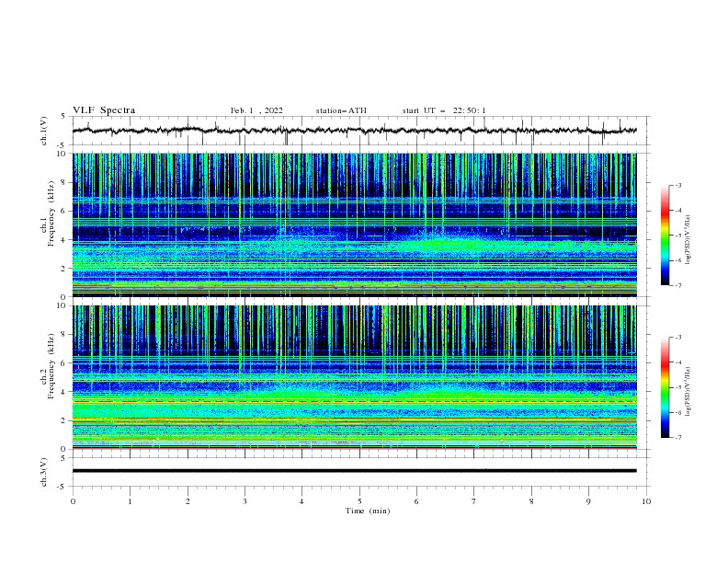Click the "station=ATH" header label

[341, 110]
